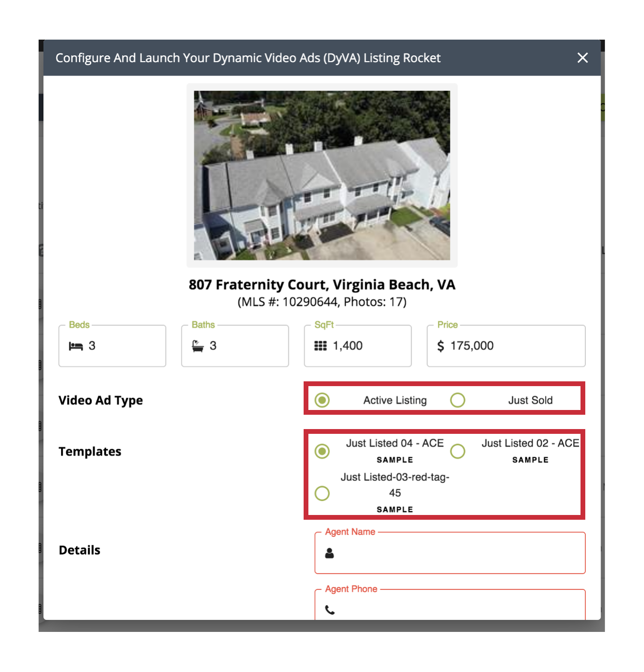Click the dollar sign icon in Price
The width and height of the screenshot is (644, 672).
(440, 346)
